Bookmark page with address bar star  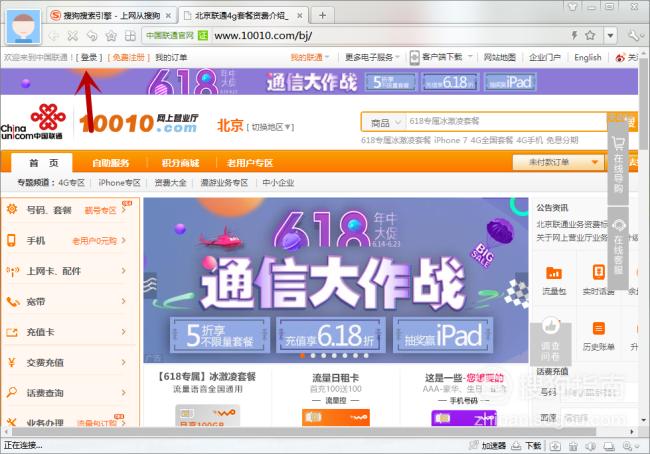(x=590, y=35)
